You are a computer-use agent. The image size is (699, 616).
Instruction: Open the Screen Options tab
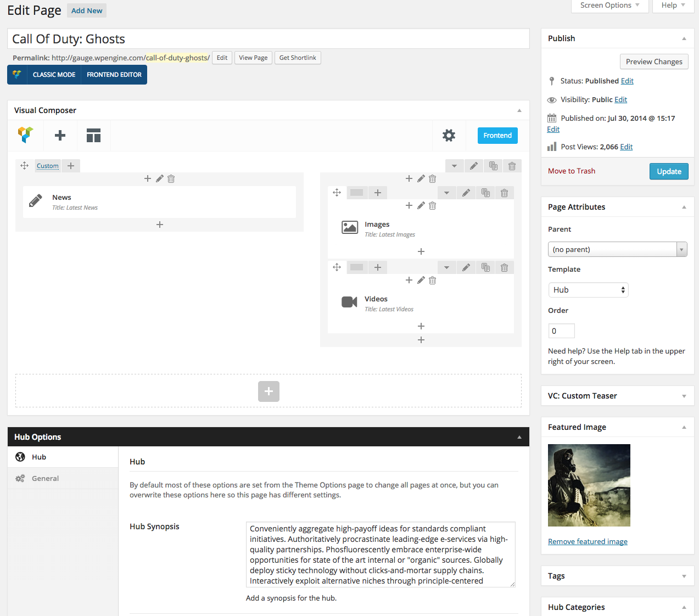[609, 5]
